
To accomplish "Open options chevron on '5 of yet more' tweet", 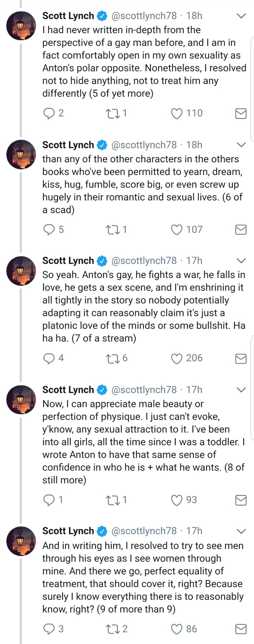I will (241, 16).
